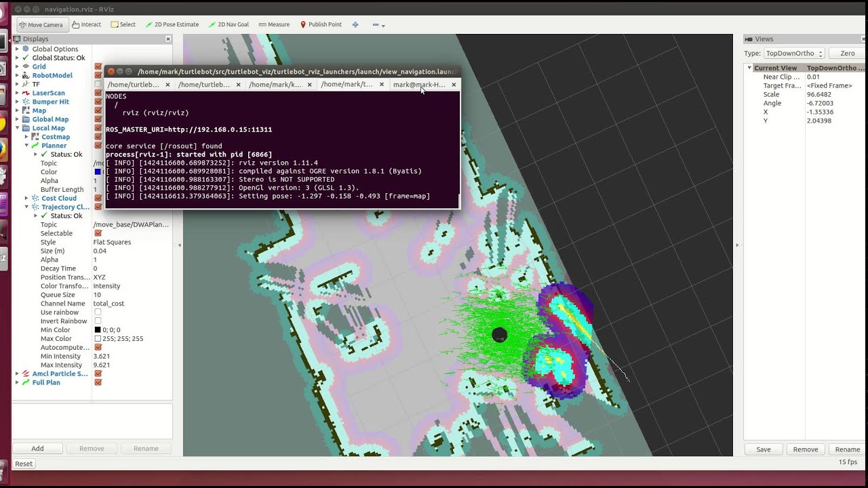The width and height of the screenshot is (868, 488).
Task: Collapse the Local Map group
Action: click(x=18, y=128)
